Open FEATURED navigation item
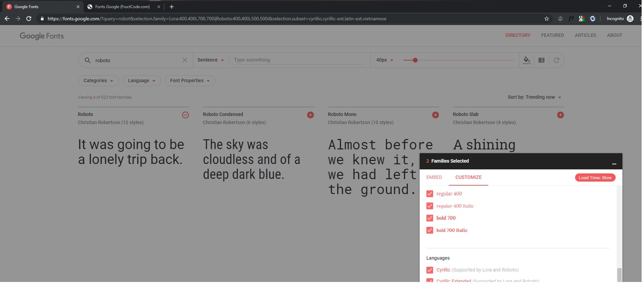Viewport: 644px width, 284px height. 552,35
